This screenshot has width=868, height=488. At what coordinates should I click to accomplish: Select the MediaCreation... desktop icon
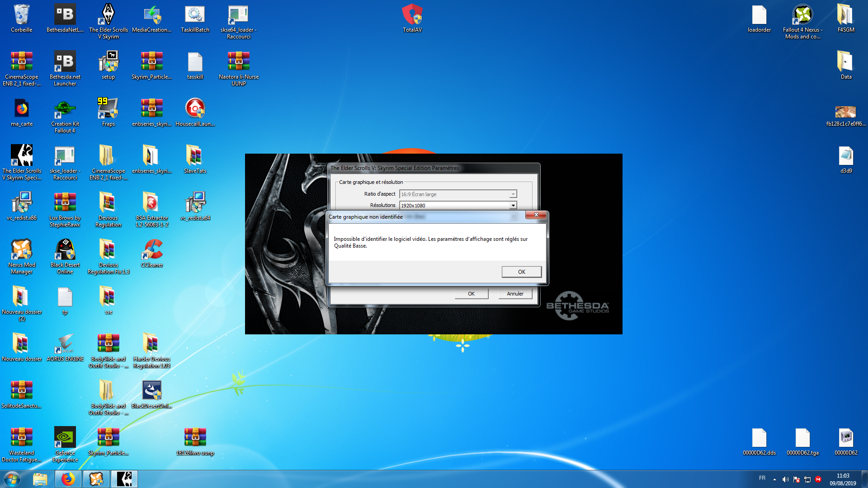pyautogui.click(x=152, y=19)
